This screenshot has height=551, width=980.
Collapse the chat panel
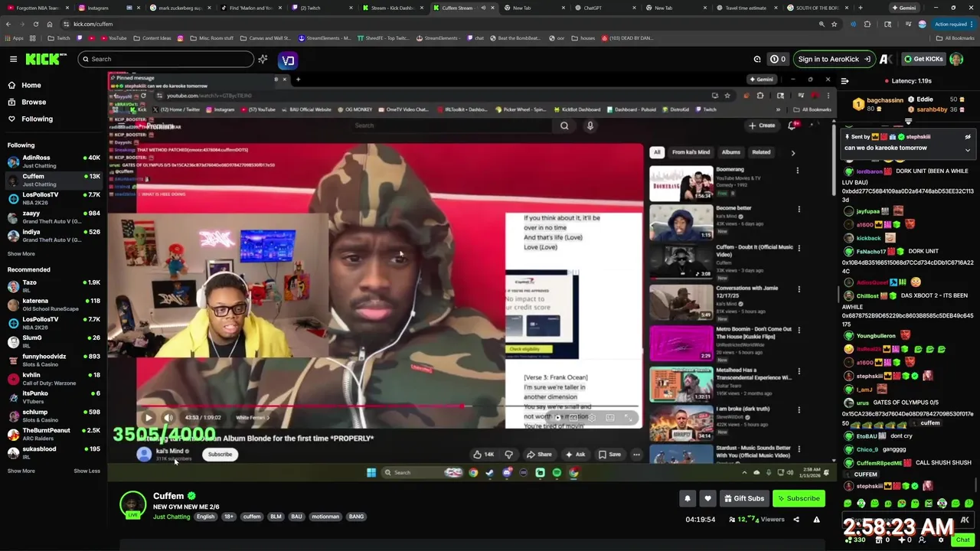coord(844,80)
